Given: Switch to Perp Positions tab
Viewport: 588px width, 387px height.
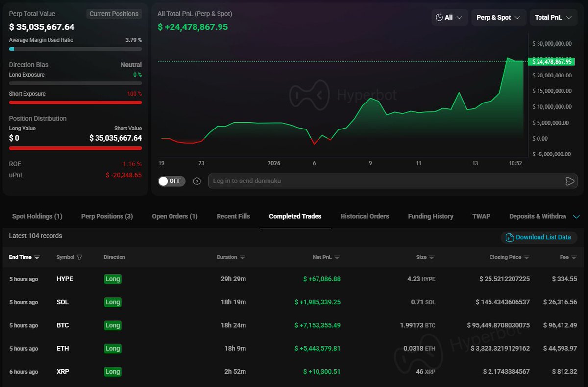Looking at the screenshot, I should pyautogui.click(x=107, y=216).
